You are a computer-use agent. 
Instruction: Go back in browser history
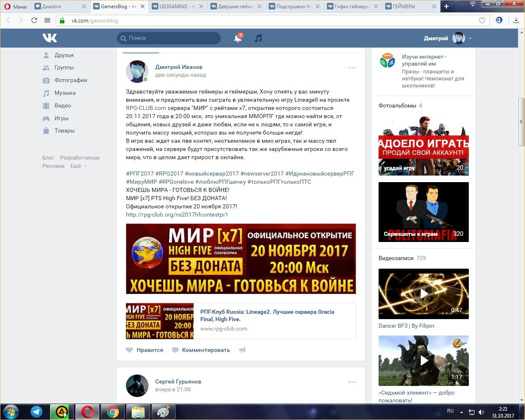[x=8, y=21]
